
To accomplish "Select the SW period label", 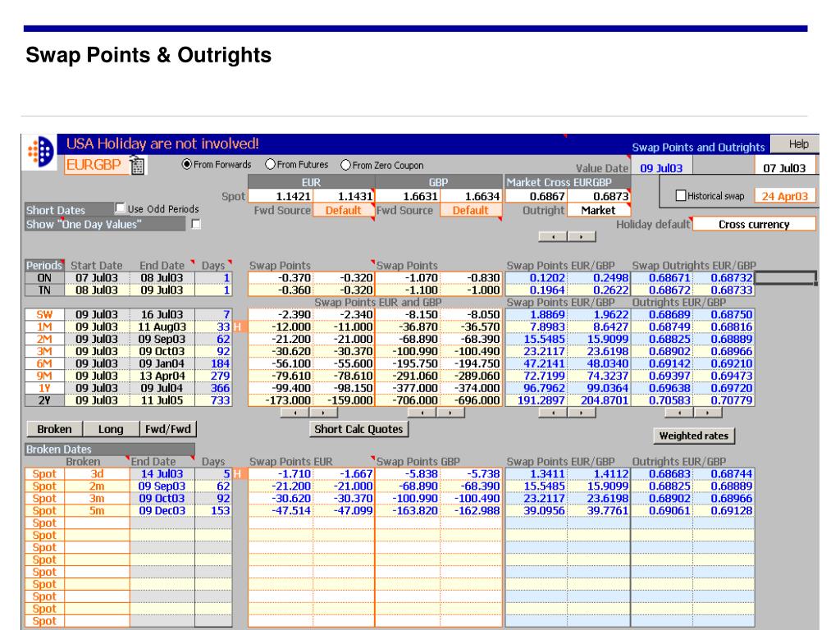I will (x=44, y=314).
